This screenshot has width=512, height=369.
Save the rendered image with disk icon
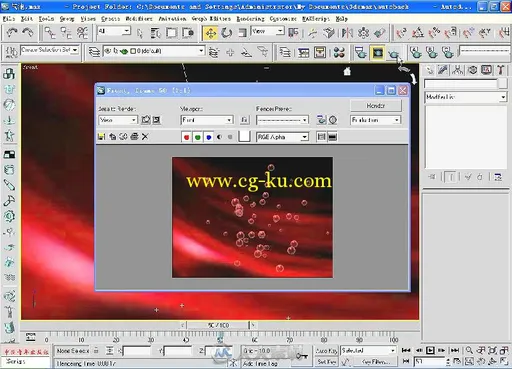(101, 136)
